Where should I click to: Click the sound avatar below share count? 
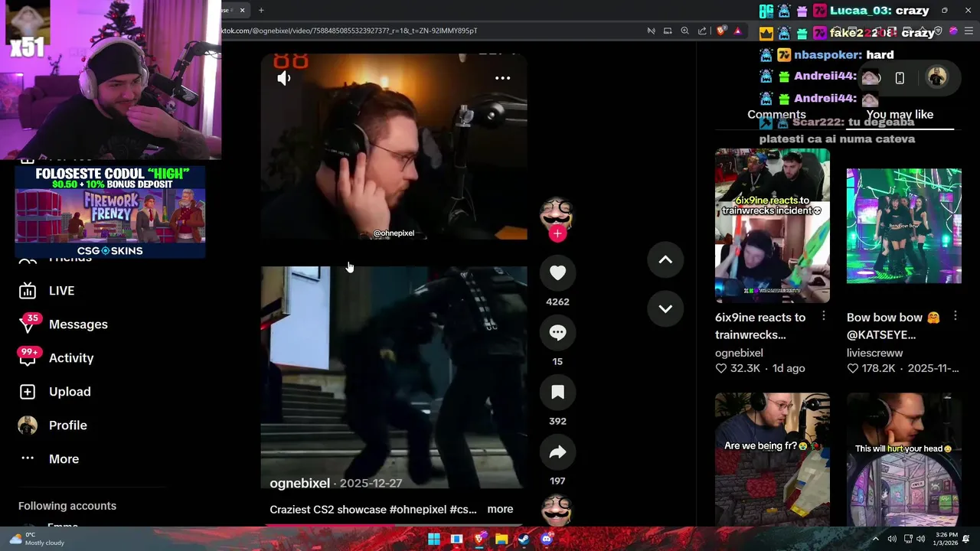pyautogui.click(x=557, y=510)
